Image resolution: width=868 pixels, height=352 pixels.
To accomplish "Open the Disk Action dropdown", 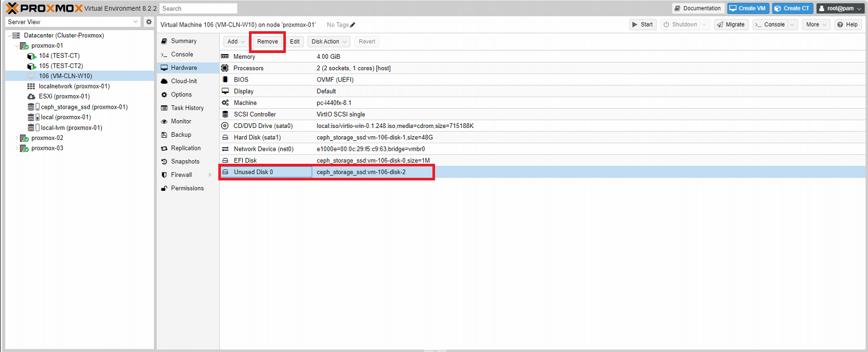I will tap(329, 42).
